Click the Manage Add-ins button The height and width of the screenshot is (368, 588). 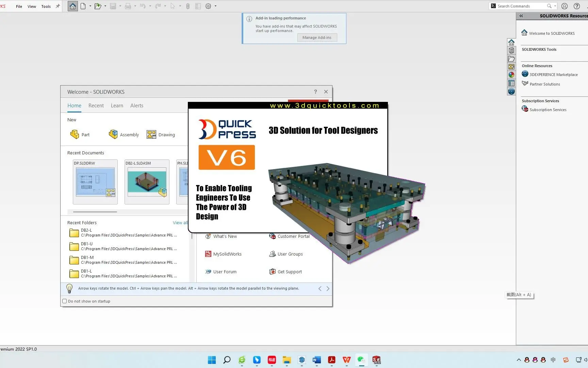(317, 37)
